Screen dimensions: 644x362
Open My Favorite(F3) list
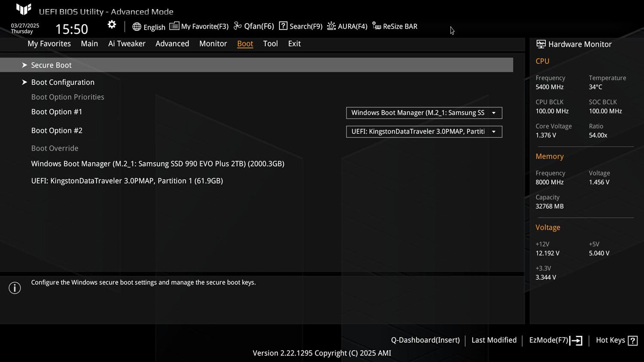pos(199,27)
